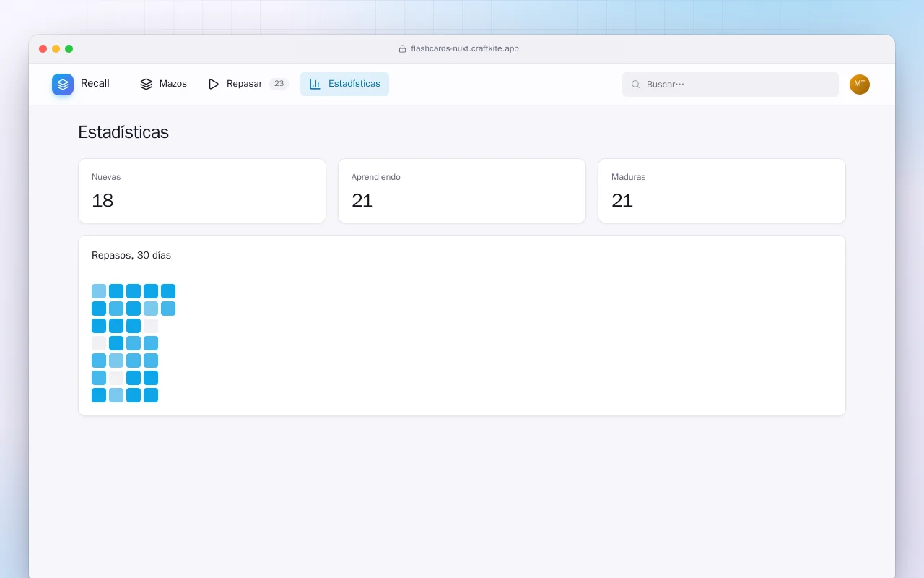The width and height of the screenshot is (924, 578).
Task: Select the Estadísticas tab
Action: tap(344, 84)
